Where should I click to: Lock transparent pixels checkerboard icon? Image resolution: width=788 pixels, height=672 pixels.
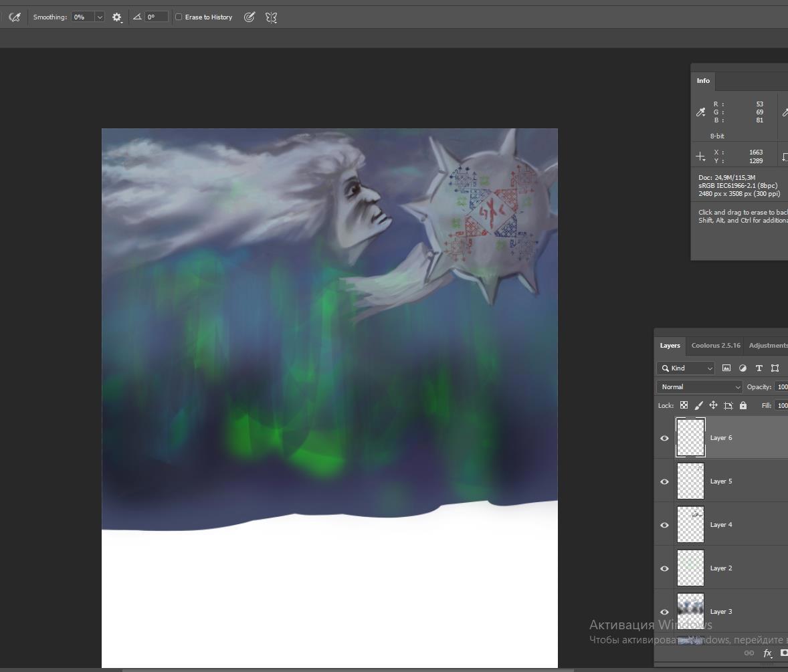(684, 405)
